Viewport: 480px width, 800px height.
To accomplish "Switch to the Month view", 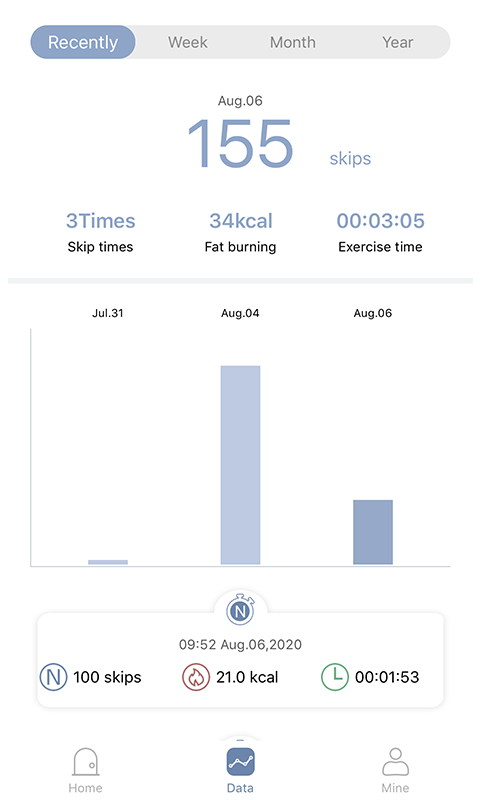I will click(x=293, y=42).
